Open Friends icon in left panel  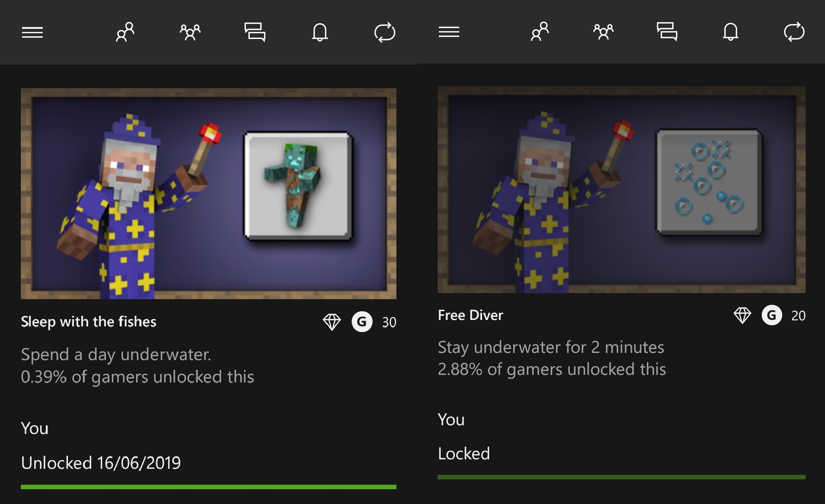click(125, 32)
